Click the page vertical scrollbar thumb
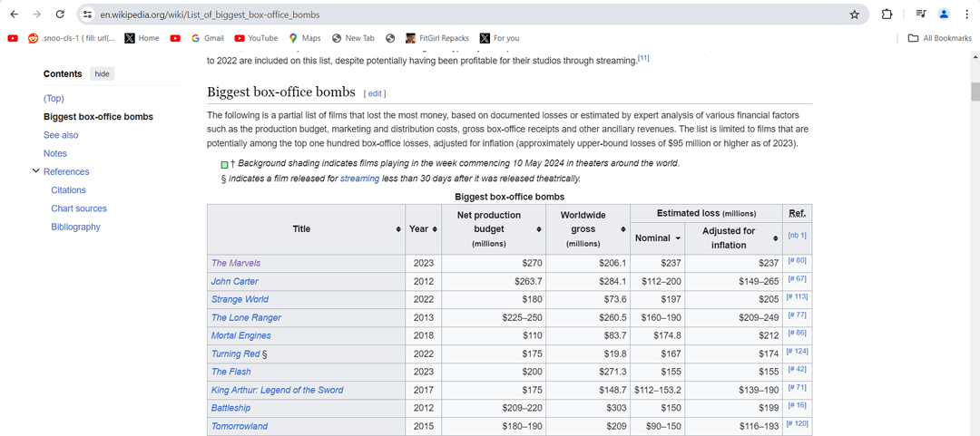980x436 pixels. click(x=975, y=92)
